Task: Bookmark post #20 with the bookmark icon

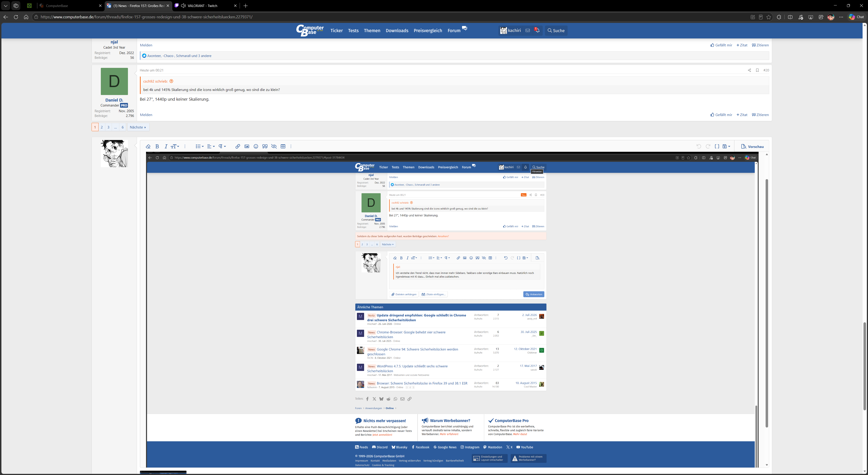Action: 757,70
